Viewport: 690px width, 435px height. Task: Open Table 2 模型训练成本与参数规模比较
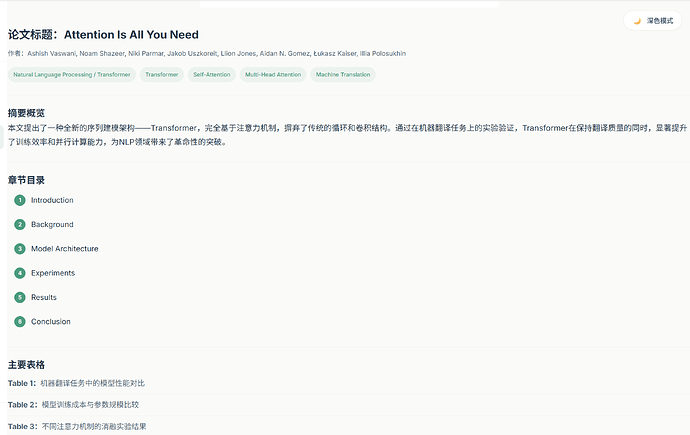point(73,405)
